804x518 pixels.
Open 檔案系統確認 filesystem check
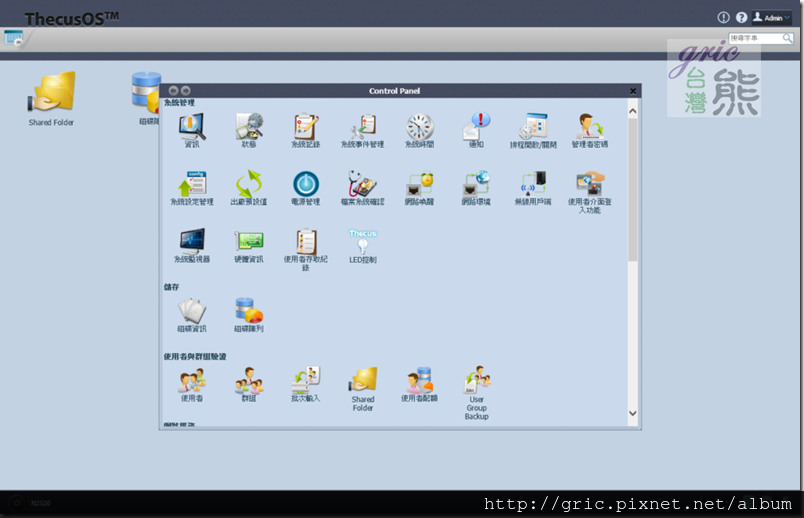click(363, 188)
